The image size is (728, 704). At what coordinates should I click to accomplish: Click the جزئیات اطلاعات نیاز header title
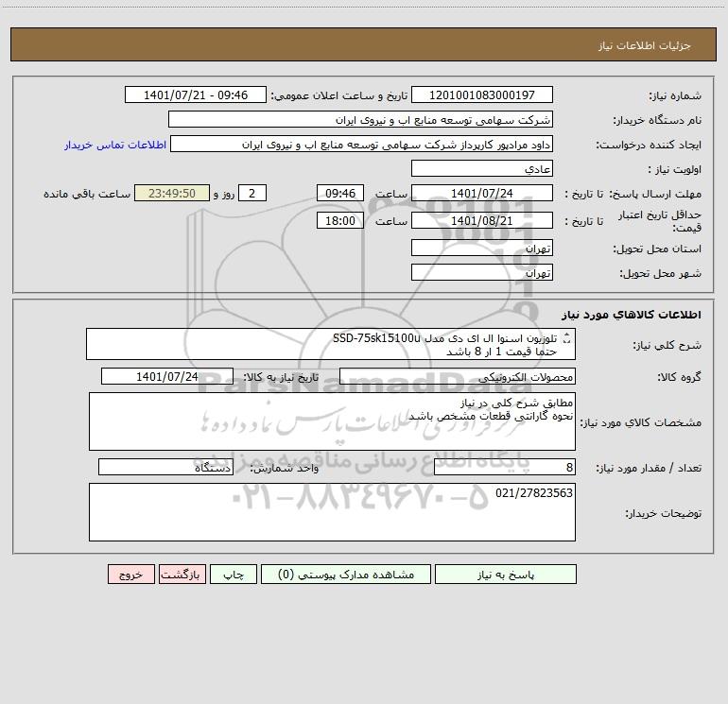[645, 45]
